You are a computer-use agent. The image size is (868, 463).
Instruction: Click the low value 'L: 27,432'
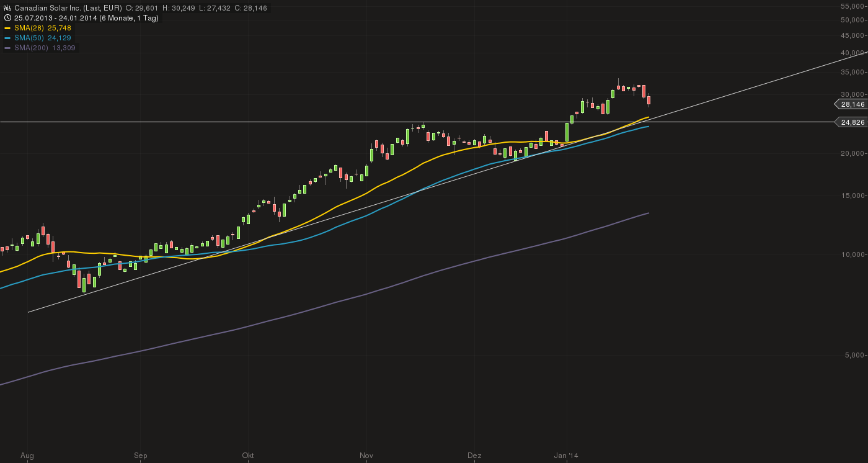213,8
